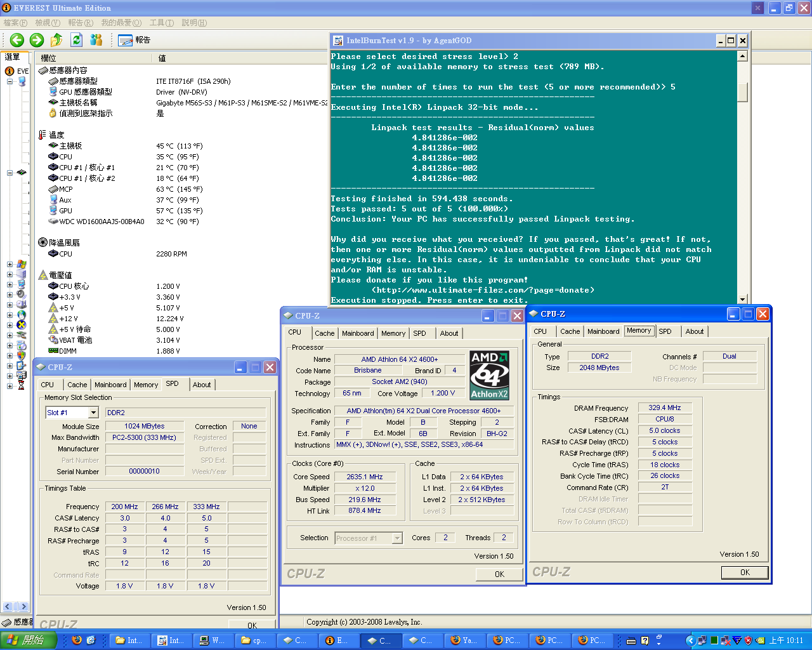The image size is (812, 650).
Task: Open the 我的最愛 favorites menu
Action: tap(121, 23)
